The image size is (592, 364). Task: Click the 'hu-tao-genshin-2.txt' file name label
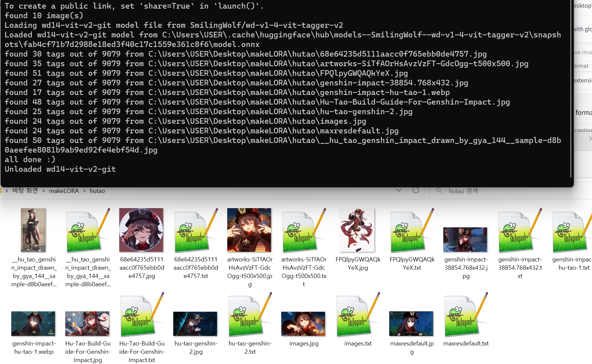click(x=250, y=347)
